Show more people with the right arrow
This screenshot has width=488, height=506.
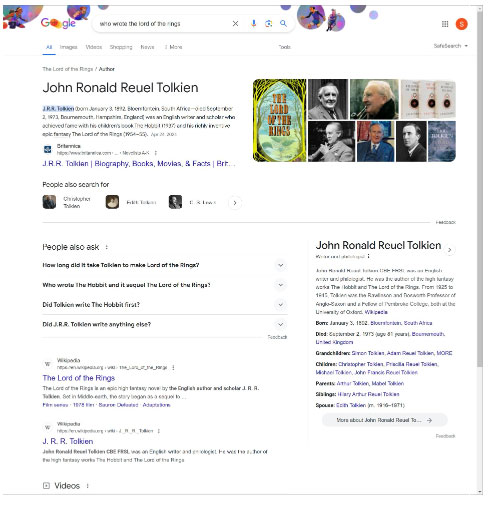point(235,203)
